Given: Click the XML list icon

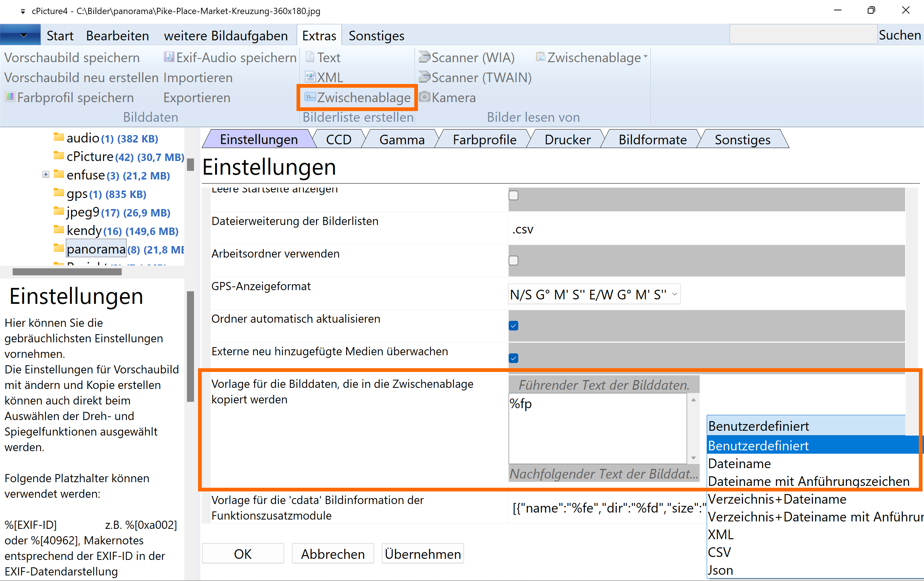Looking at the screenshot, I should (x=310, y=77).
